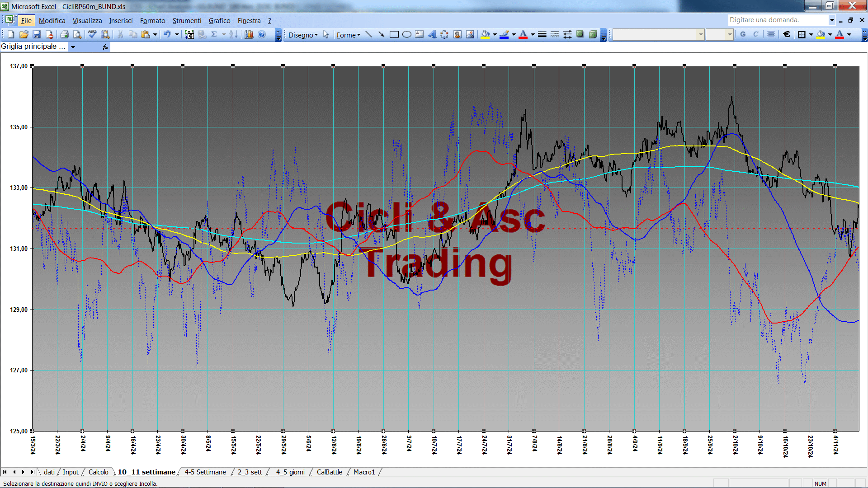This screenshot has width=868, height=488.
Task: Apply red drawing font color
Action: tap(523, 34)
